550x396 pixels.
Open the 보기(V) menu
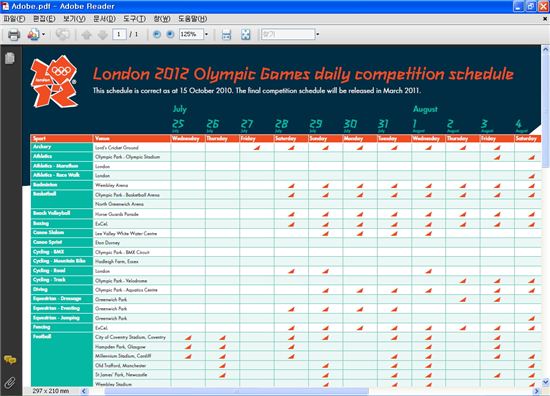point(74,19)
